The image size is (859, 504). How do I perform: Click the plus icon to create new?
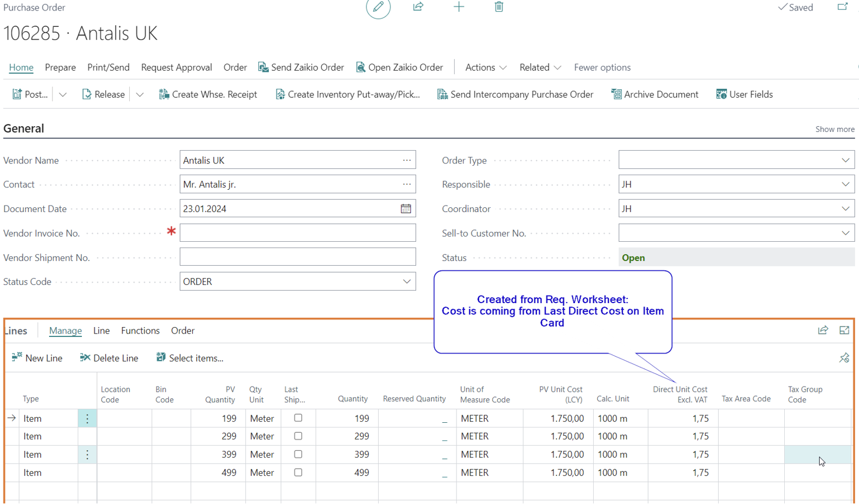coord(459,7)
